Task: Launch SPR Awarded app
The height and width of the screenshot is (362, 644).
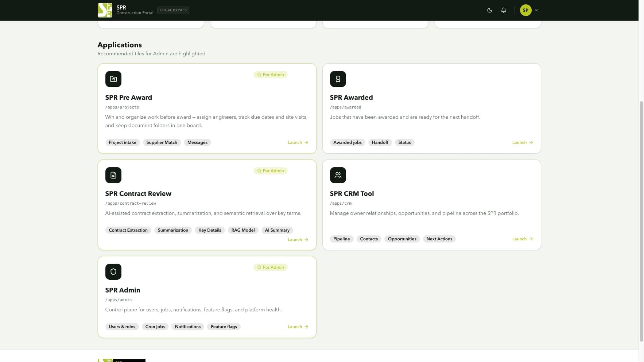Action: point(523,142)
